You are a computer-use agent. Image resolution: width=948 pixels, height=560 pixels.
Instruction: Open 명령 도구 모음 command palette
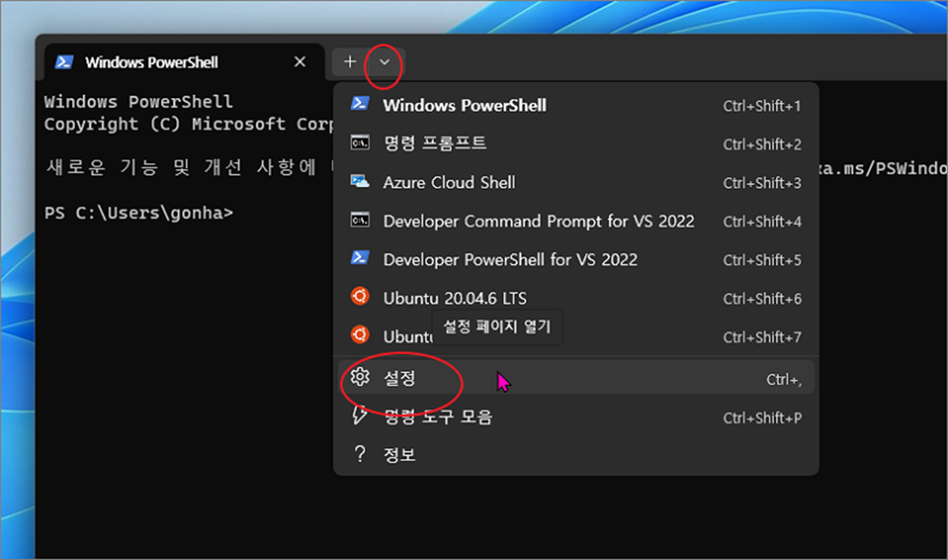tap(576, 417)
